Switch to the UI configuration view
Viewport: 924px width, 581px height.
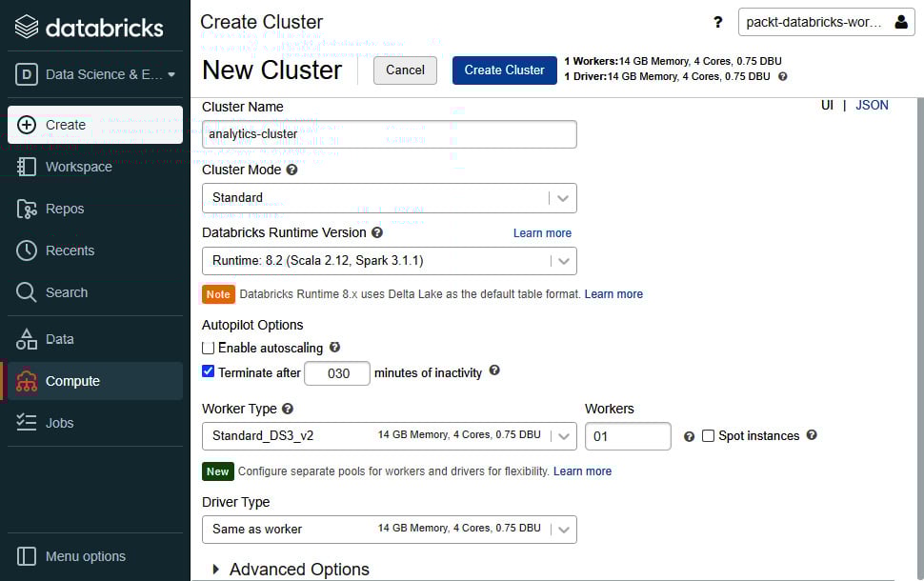pyautogui.click(x=828, y=105)
